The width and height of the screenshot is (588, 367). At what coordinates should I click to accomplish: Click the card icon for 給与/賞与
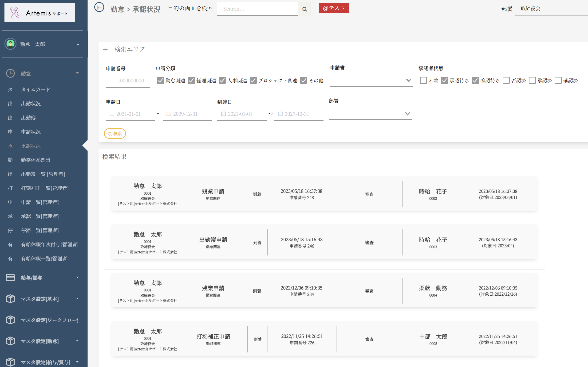point(10,278)
